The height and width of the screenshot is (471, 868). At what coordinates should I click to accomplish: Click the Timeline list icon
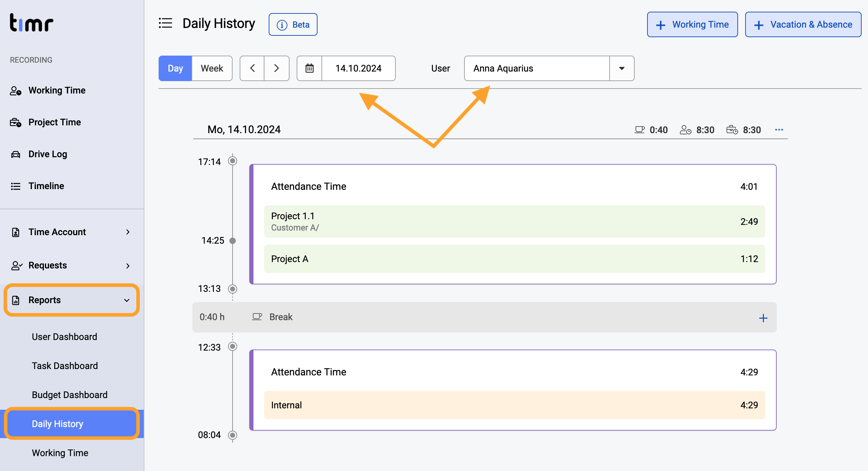click(16, 186)
